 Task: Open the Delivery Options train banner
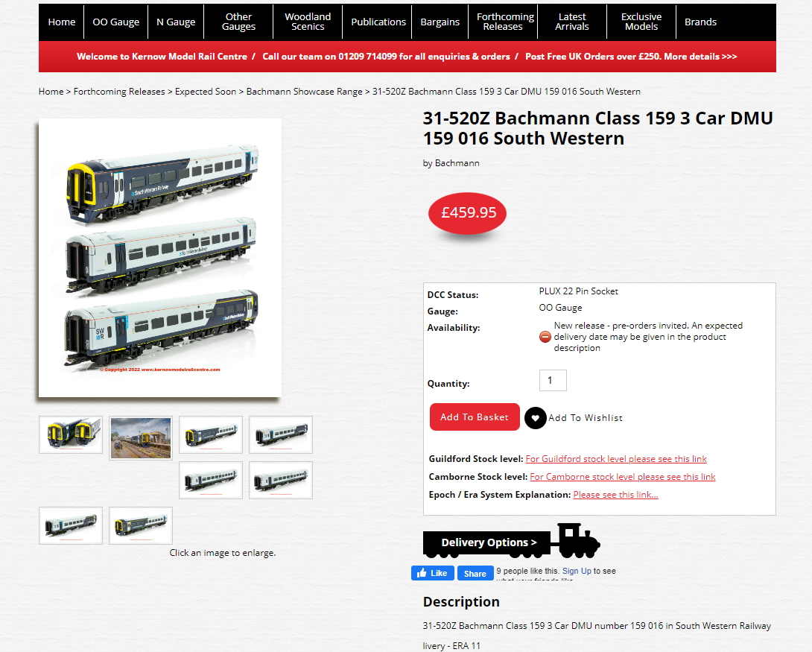[512, 541]
